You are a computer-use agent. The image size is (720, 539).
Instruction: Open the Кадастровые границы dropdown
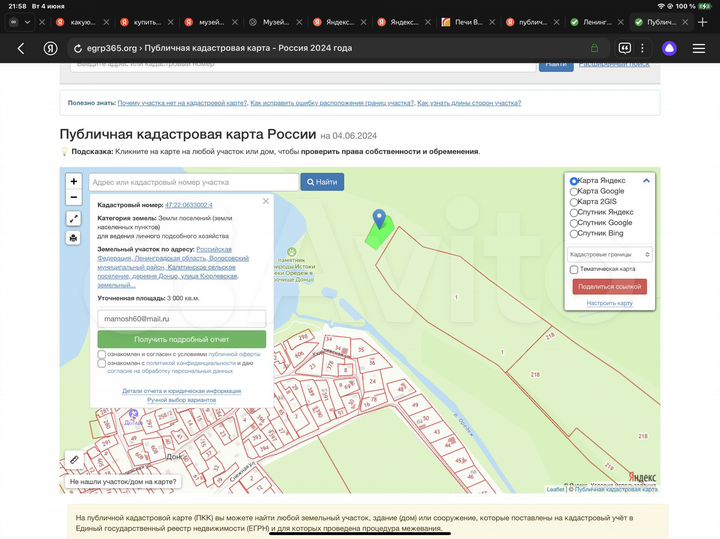point(609,254)
